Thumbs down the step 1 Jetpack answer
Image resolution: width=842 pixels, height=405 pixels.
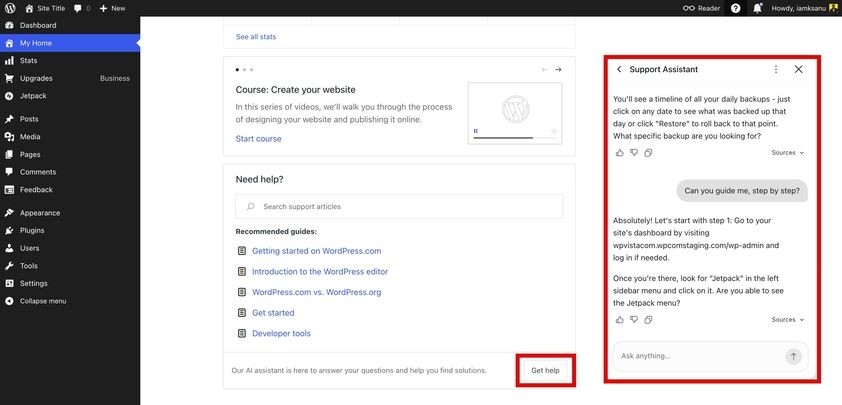tap(634, 320)
